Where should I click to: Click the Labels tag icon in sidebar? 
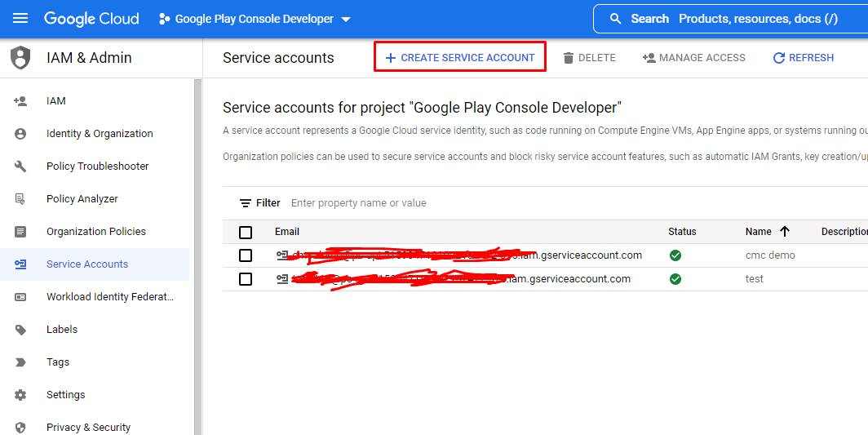20,330
